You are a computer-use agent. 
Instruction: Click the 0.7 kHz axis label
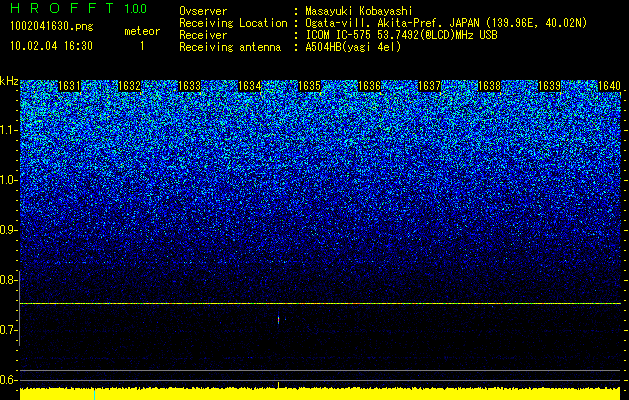[x=8, y=330]
